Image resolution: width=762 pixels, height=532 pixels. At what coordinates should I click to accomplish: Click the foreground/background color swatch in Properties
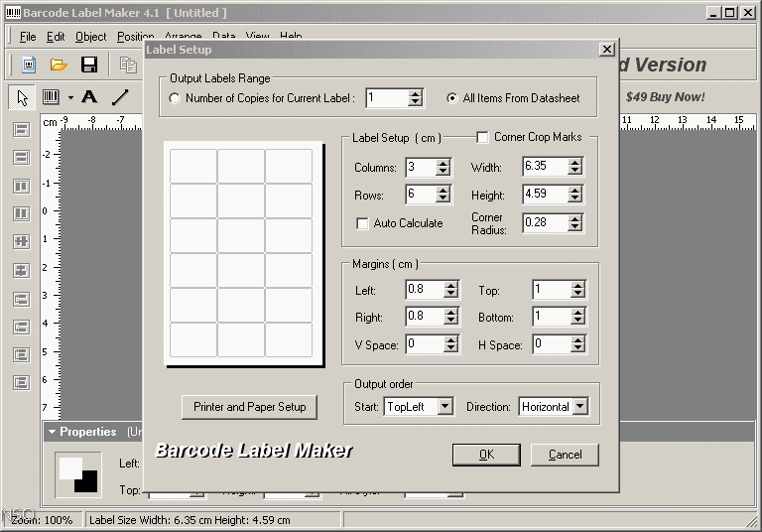78,474
